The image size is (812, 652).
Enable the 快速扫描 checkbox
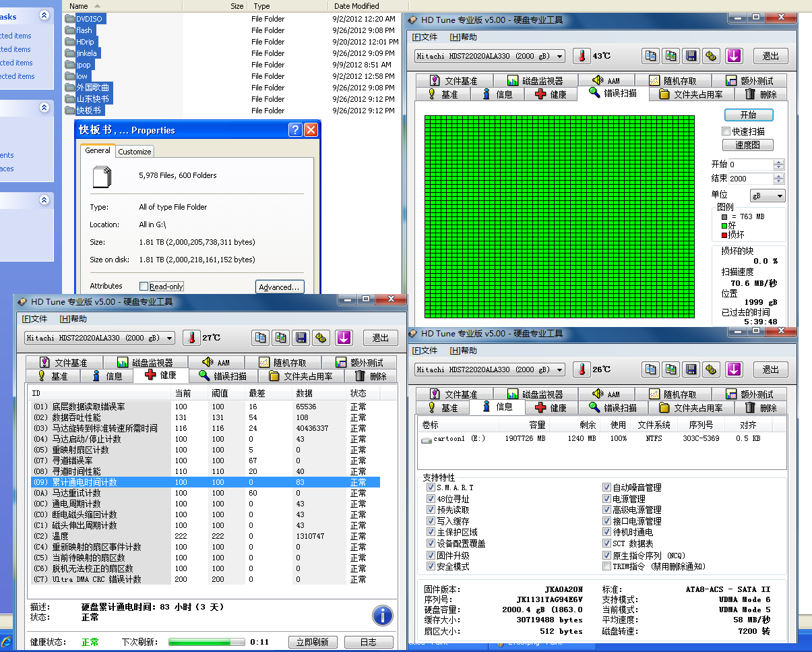pos(726,131)
